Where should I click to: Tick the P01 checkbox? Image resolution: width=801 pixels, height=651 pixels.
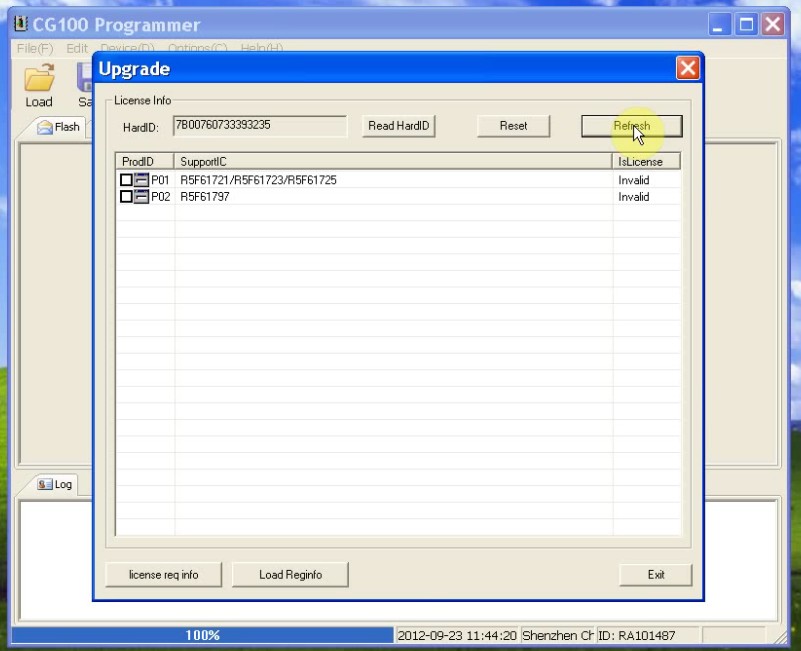coord(126,180)
